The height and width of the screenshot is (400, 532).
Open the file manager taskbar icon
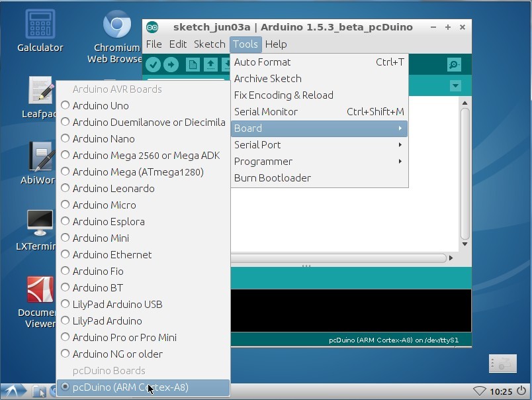pyautogui.click(x=39, y=391)
